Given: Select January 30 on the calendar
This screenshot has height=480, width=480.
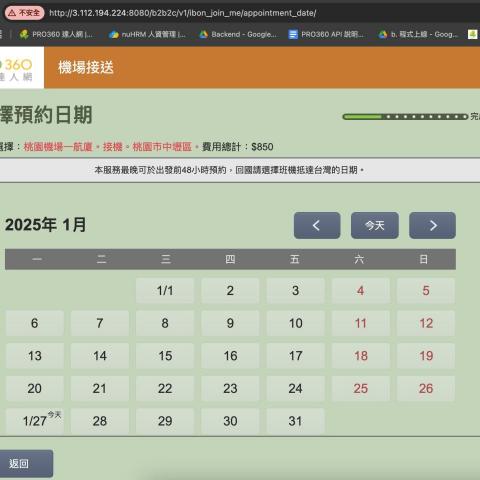Looking at the screenshot, I should click(230, 421).
